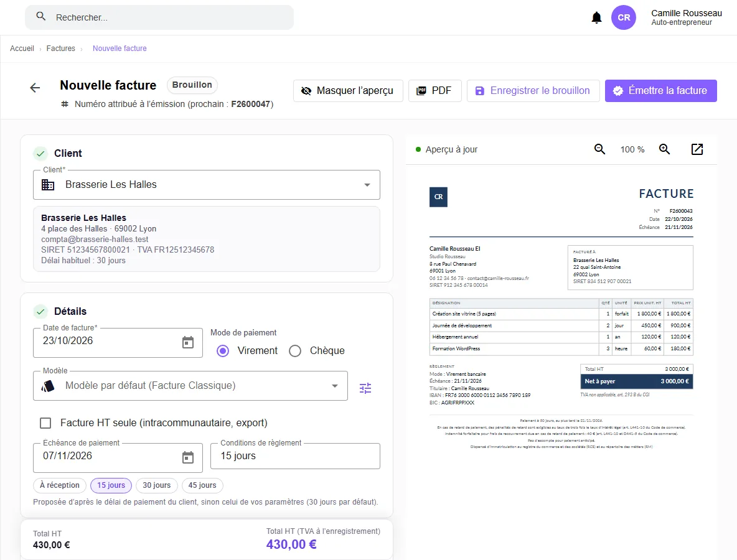Click the CR logo in invoice preview
The height and width of the screenshot is (560, 737).
(439, 197)
